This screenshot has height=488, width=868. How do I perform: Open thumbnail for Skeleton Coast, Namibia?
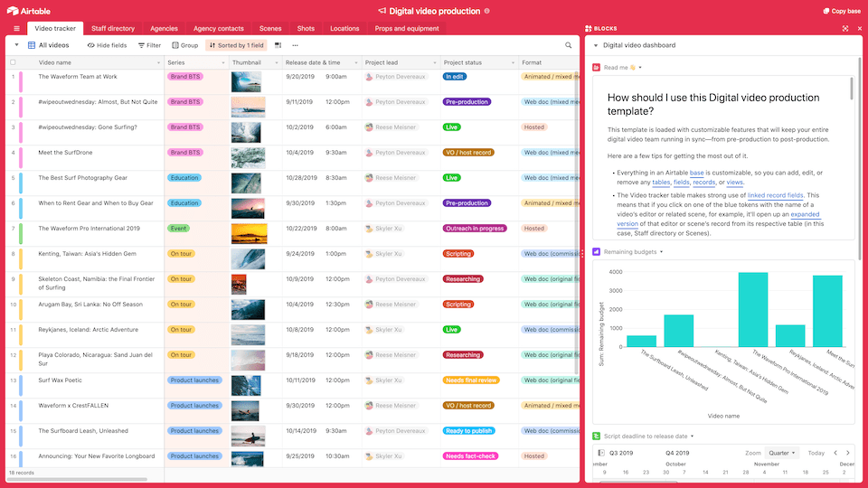[239, 285]
